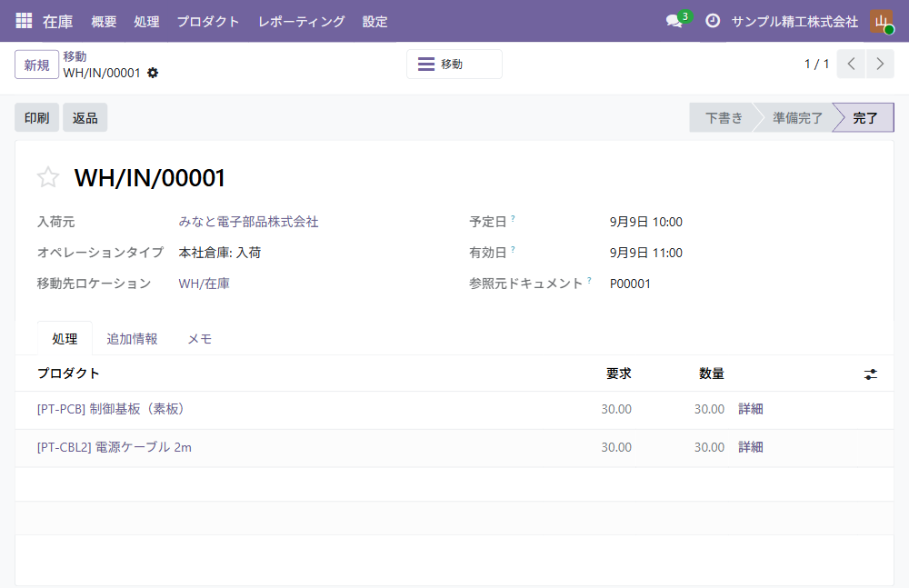Mark WH/IN/00001 as favorite with star
Image resolution: width=909 pixels, height=588 pixels.
tap(48, 177)
